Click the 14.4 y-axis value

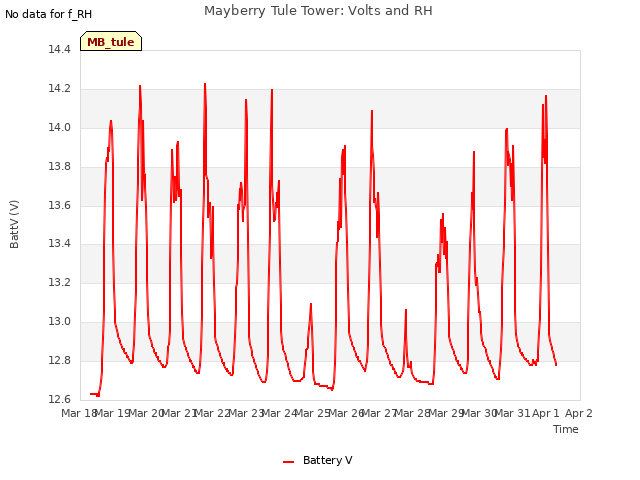[x=60, y=49]
